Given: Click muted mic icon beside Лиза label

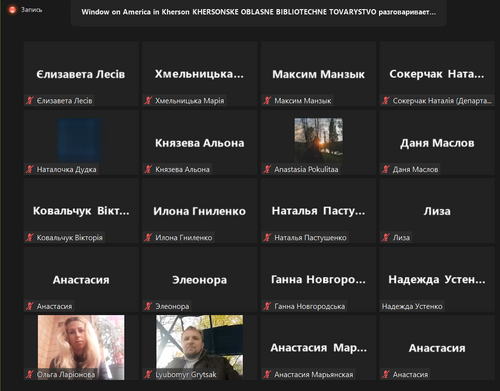Looking at the screenshot, I should click(x=386, y=237).
